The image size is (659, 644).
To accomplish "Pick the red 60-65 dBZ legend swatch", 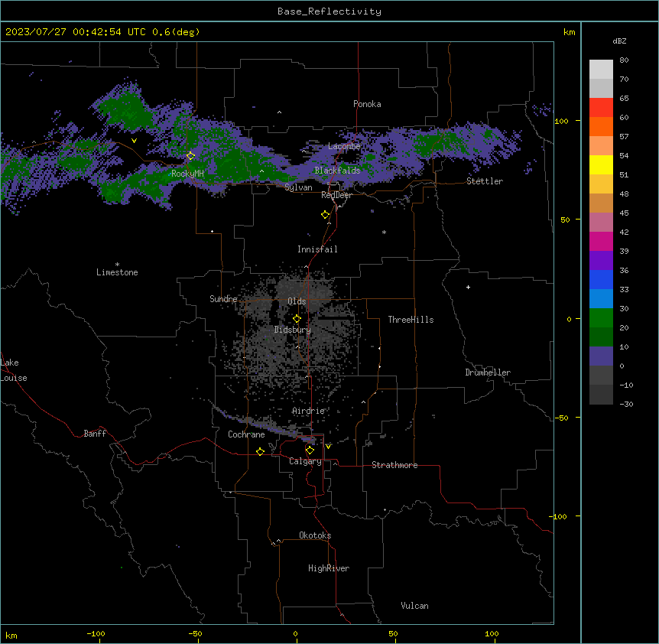I will pyautogui.click(x=601, y=108).
